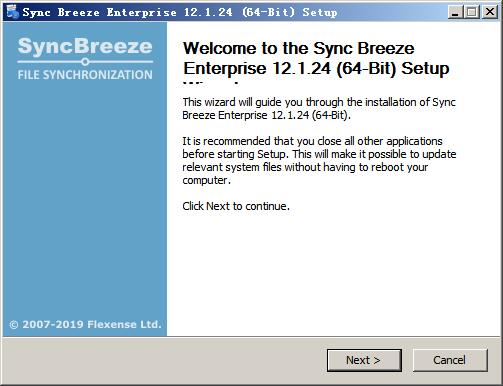The image size is (503, 386).
Task: Click the FILE SYNCHRONIZATION tagline
Action: click(x=85, y=75)
